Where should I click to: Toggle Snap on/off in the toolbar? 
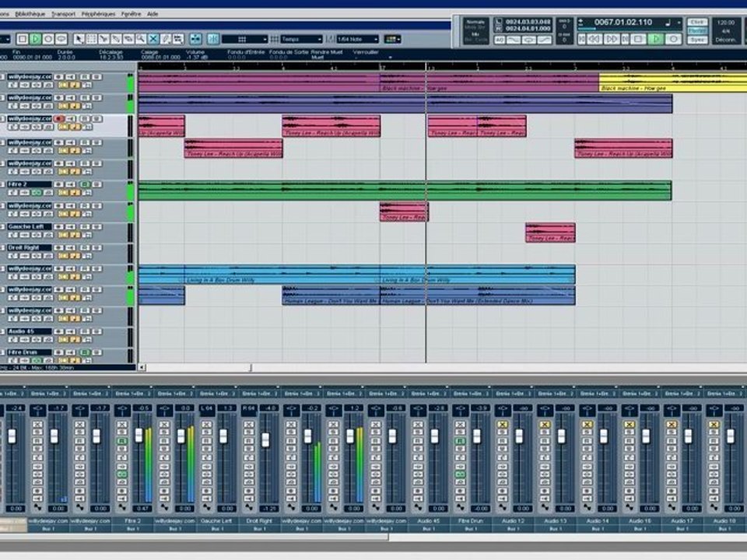coord(213,39)
